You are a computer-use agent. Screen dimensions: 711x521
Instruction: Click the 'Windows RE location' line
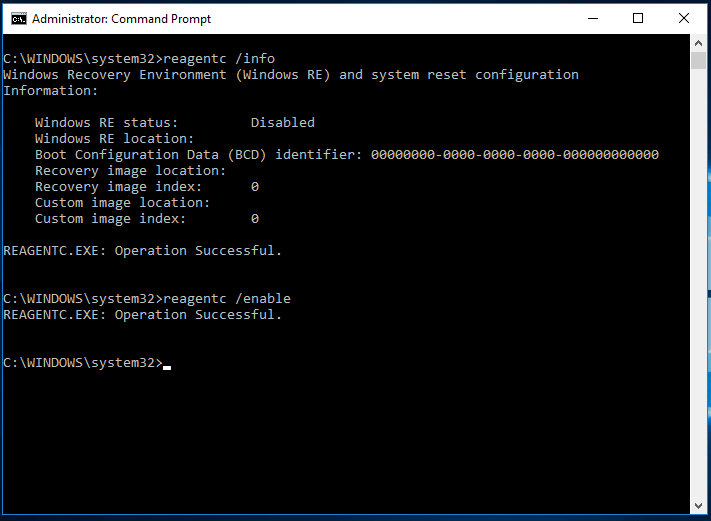click(114, 139)
